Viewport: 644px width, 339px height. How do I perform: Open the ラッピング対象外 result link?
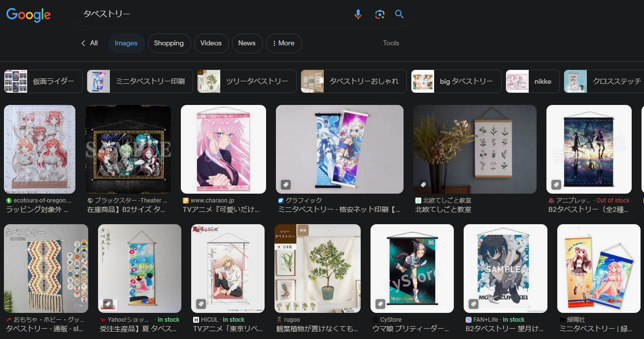(37, 209)
